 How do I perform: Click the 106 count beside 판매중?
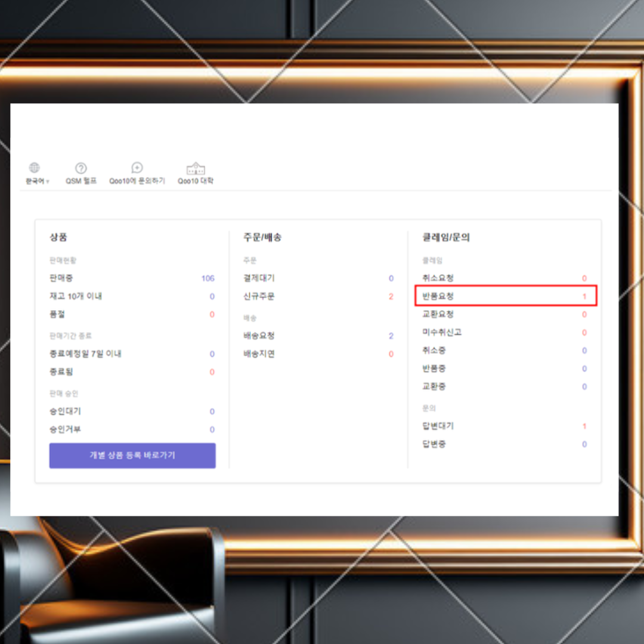208,278
